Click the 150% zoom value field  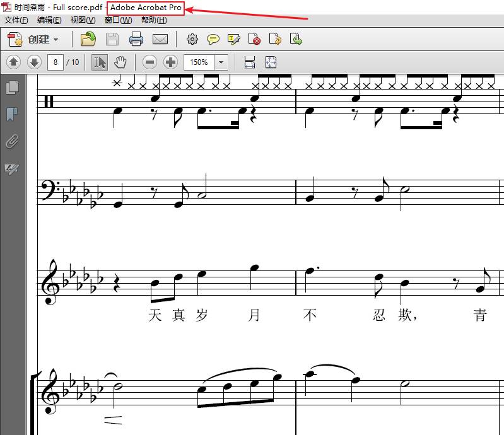(199, 62)
